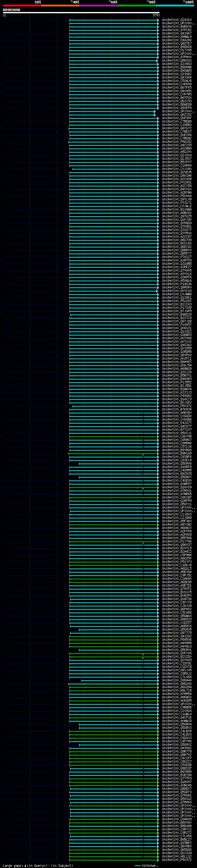Viewport: 197px width, 868px height.
Task: Click the white query length bar ending at 579
Action: click(x=81, y=13)
